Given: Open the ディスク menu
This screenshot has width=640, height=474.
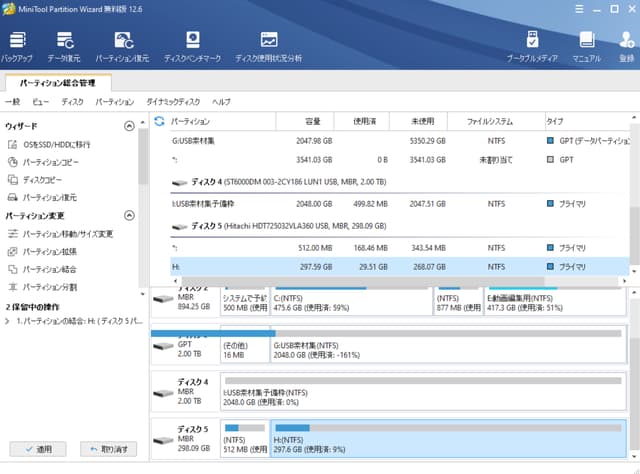Looking at the screenshot, I should (72, 102).
